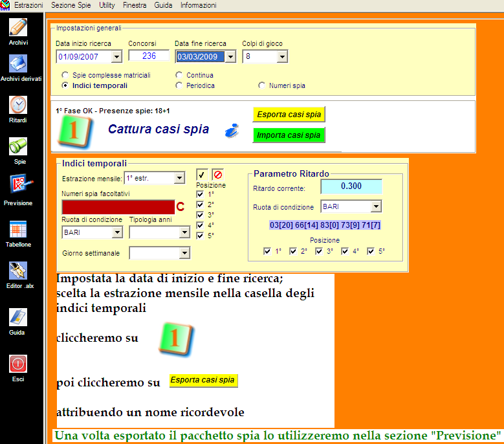Select Spie complesse matriciali option
504x444 pixels.
65,75
